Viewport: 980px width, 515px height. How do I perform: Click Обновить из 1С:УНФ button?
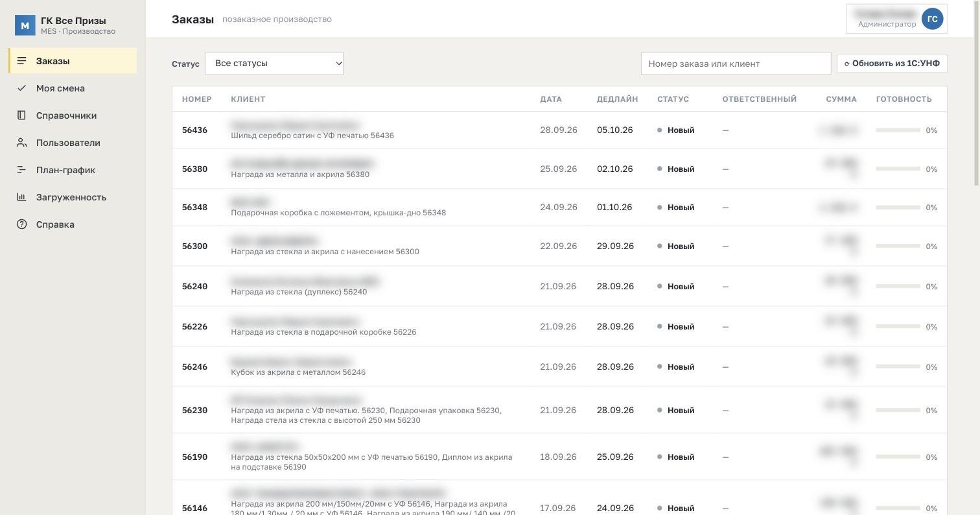(892, 64)
